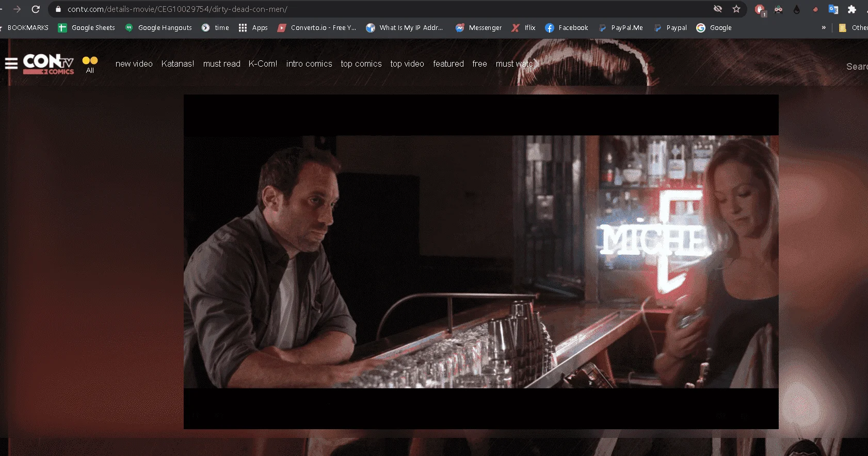868x456 pixels.
Task: Go to the Katanas! section
Action: [x=178, y=64]
